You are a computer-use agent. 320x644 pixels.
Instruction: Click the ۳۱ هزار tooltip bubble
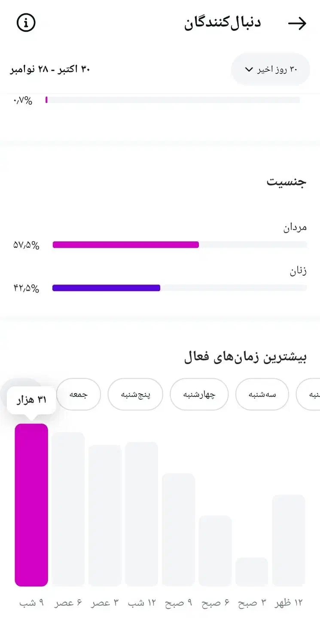pos(30,398)
